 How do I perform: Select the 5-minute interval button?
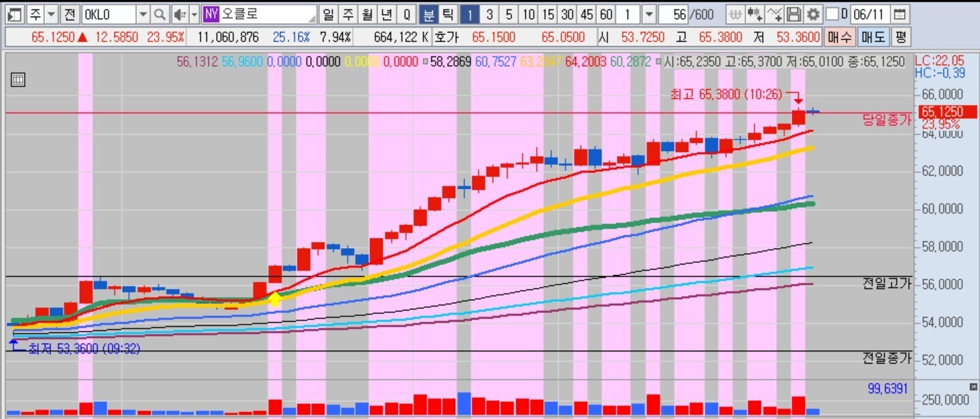click(509, 14)
